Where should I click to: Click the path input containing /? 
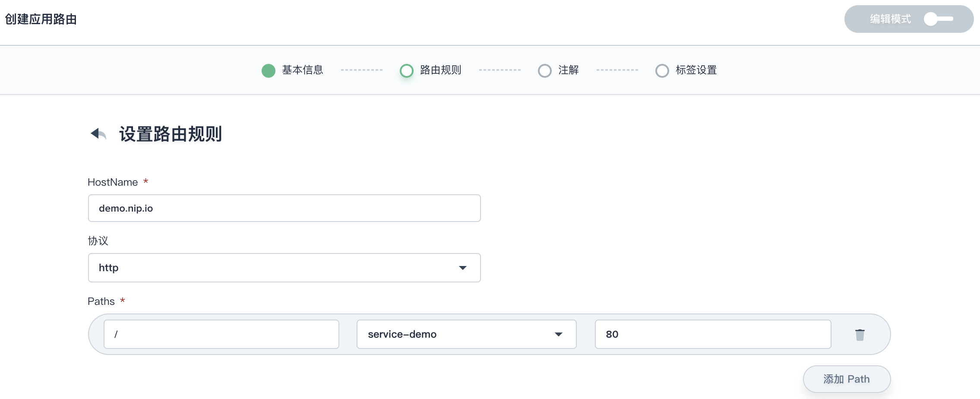(x=221, y=334)
